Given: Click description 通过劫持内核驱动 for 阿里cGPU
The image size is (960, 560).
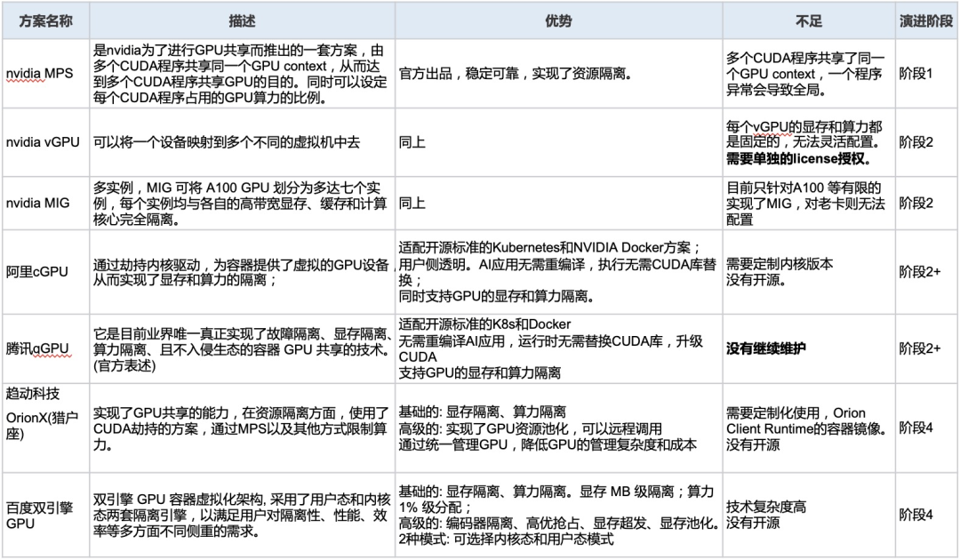Looking at the screenshot, I should [241, 272].
